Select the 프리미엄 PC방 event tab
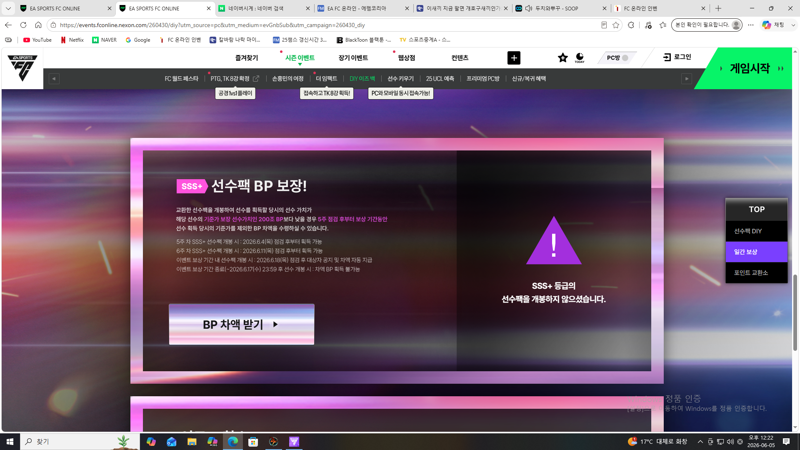The image size is (800, 450). point(483,79)
